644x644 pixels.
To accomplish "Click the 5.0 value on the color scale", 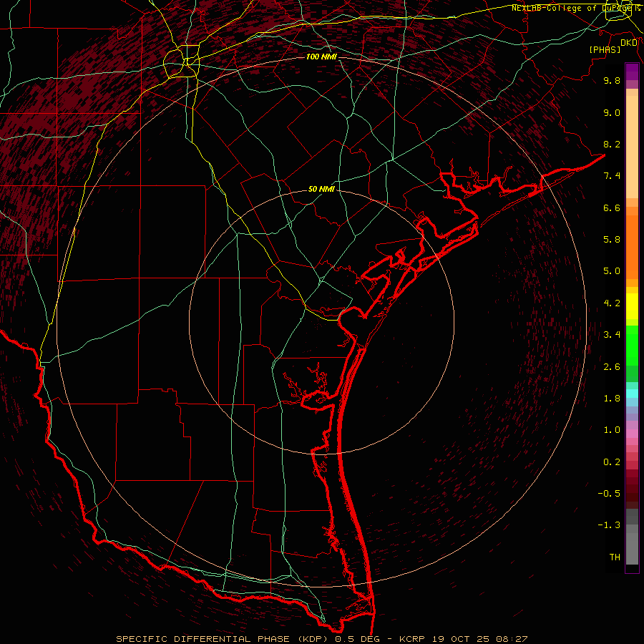I will 612,271.
